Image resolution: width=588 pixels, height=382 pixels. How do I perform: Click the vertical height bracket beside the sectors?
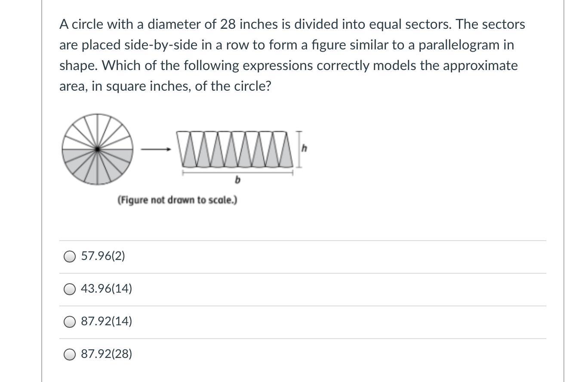(x=299, y=149)
